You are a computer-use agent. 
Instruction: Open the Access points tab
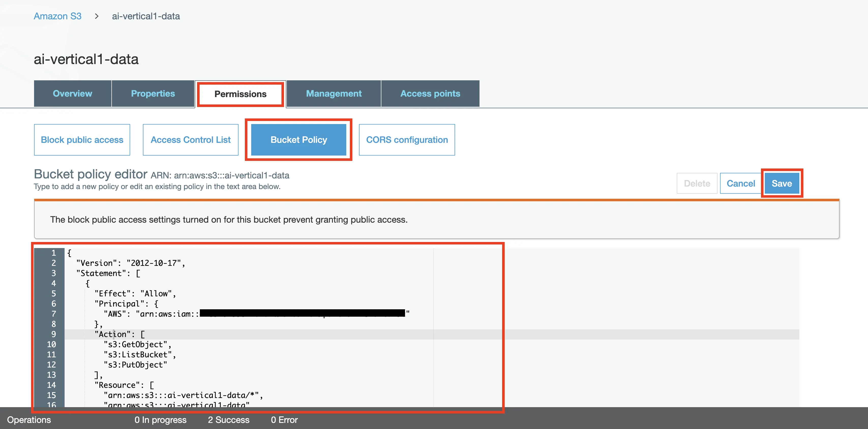click(430, 94)
